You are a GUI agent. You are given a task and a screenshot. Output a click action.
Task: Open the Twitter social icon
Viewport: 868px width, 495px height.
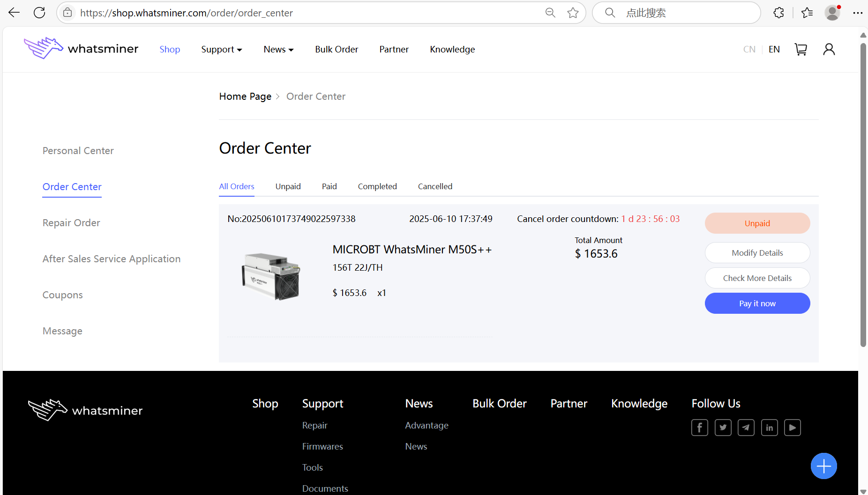pyautogui.click(x=723, y=428)
